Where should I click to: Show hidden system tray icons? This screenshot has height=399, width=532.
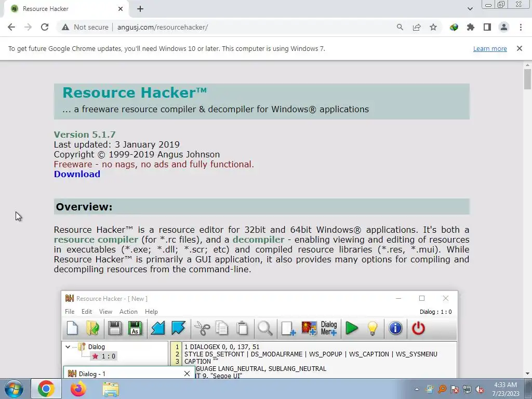click(416, 389)
